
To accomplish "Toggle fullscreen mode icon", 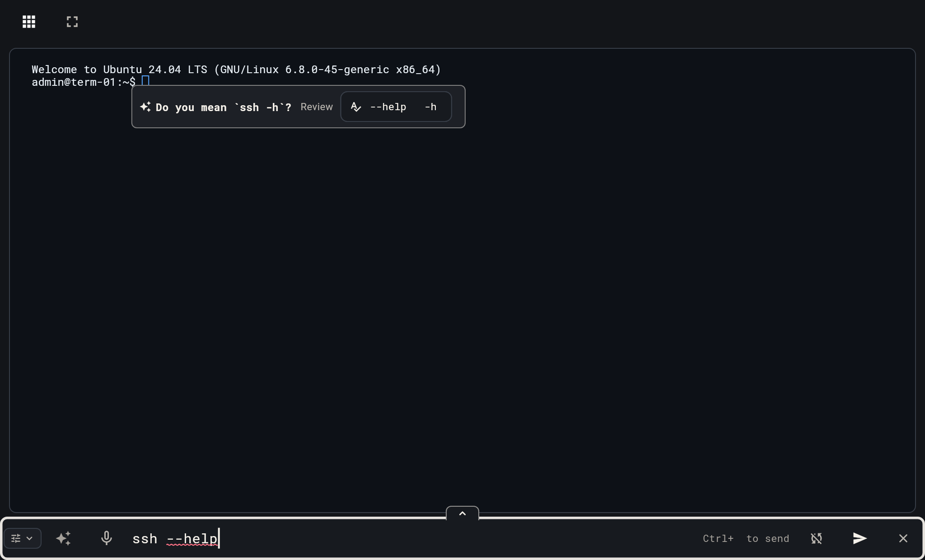I will [x=72, y=22].
